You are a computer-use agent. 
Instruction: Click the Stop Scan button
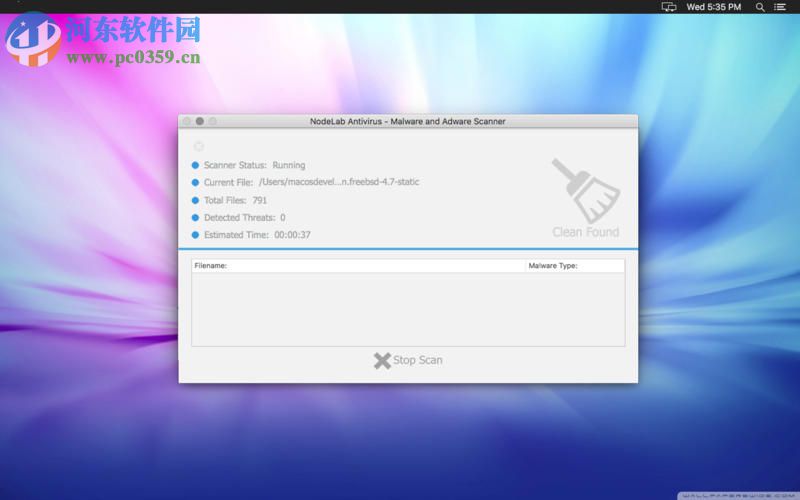[x=408, y=360]
